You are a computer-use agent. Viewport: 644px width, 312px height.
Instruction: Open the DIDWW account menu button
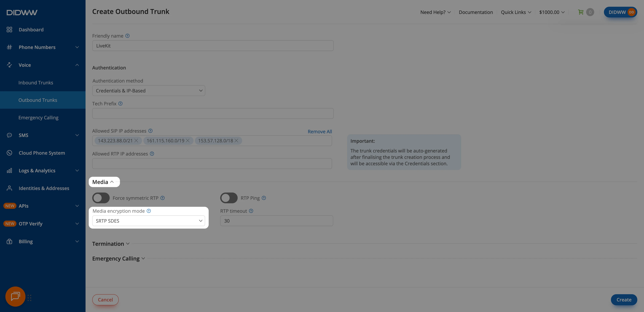click(621, 12)
